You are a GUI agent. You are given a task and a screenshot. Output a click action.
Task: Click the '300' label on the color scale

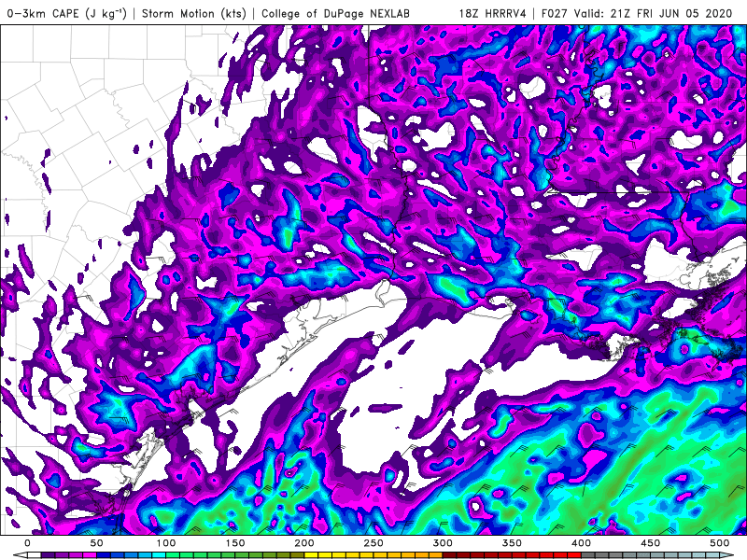[443, 543]
